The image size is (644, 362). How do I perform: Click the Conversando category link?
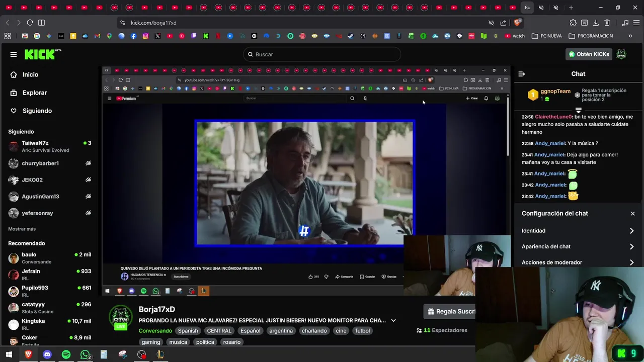point(155,331)
